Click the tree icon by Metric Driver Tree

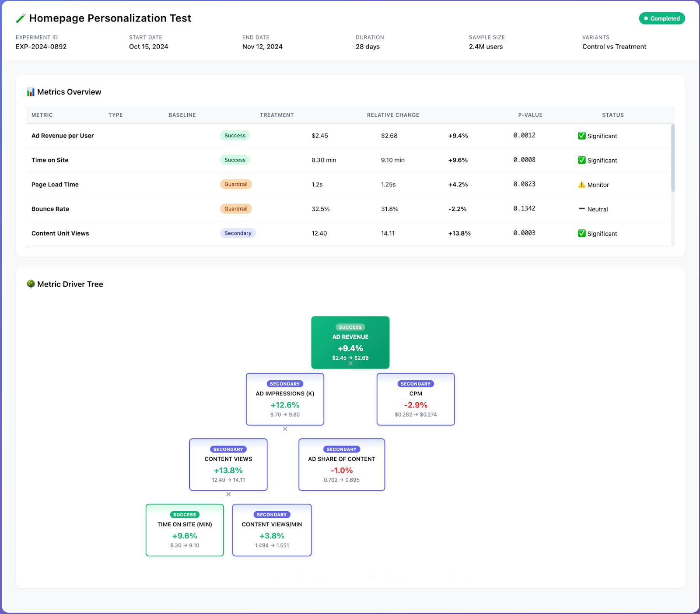(31, 284)
